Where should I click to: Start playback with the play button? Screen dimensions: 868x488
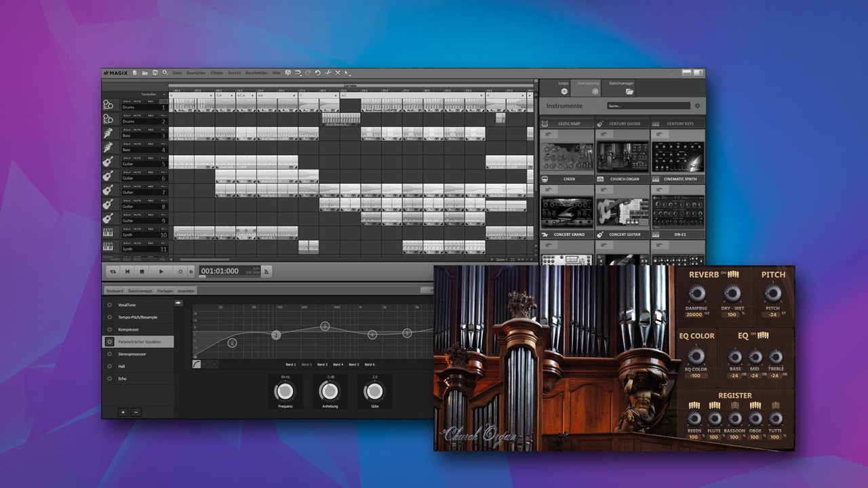click(161, 271)
